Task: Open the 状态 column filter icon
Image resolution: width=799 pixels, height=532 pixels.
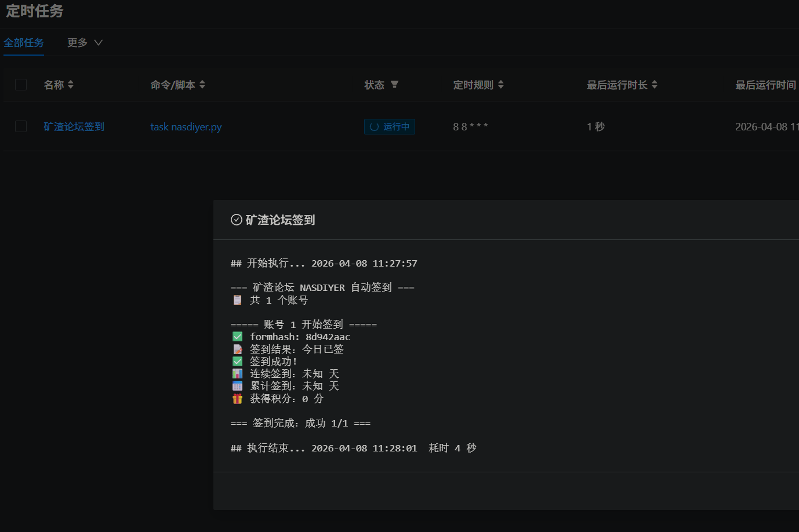Action: (x=394, y=85)
